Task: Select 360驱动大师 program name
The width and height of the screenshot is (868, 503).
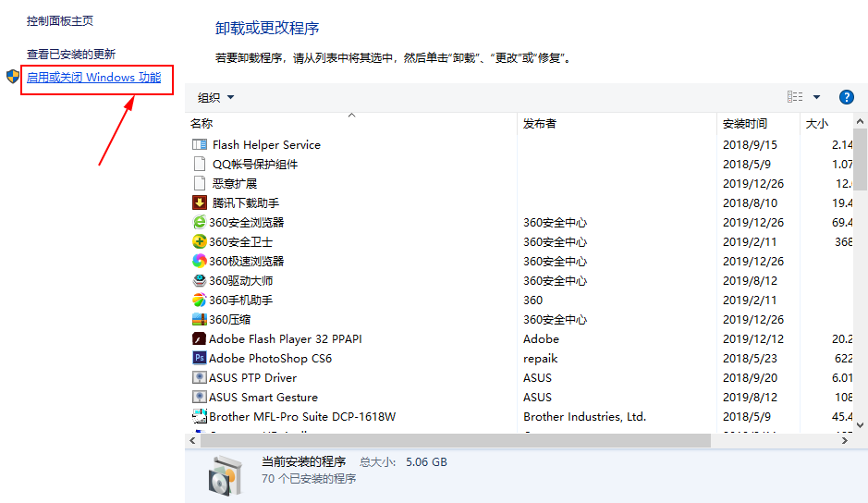Action: click(241, 280)
